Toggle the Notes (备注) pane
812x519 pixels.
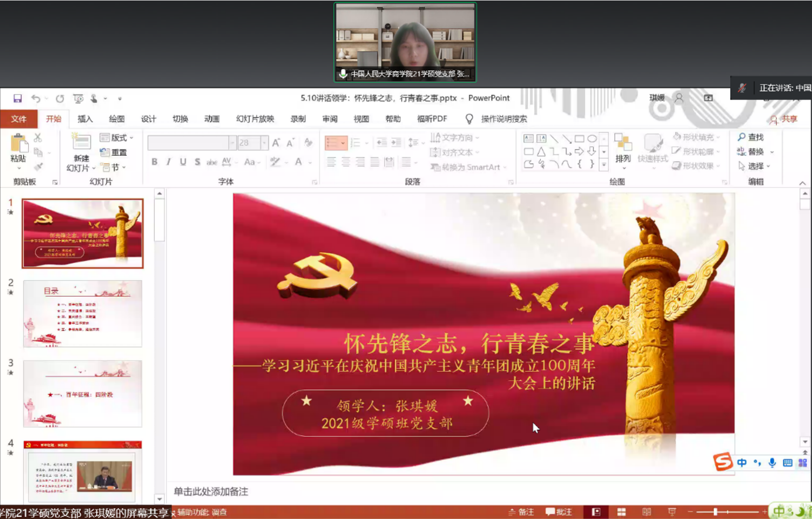coord(521,512)
